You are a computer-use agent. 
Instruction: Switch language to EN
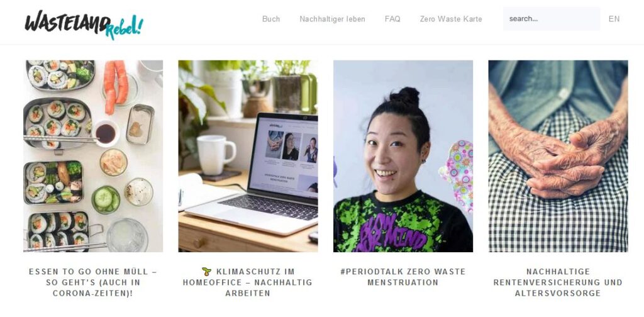pos(614,19)
